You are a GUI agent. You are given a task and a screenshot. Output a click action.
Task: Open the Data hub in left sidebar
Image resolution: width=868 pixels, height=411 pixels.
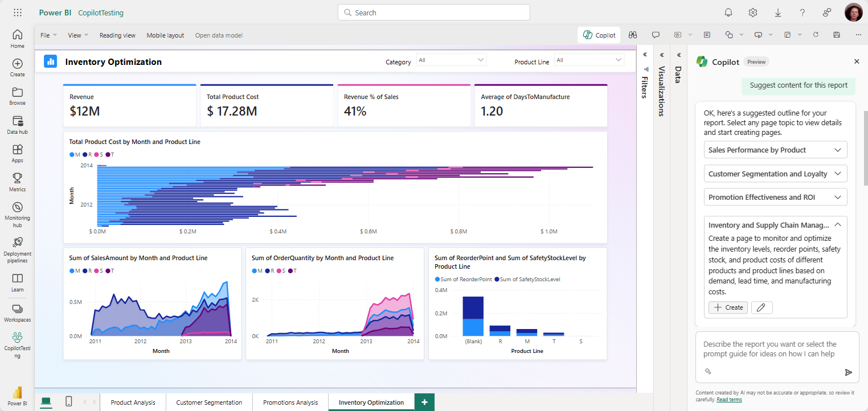17,125
